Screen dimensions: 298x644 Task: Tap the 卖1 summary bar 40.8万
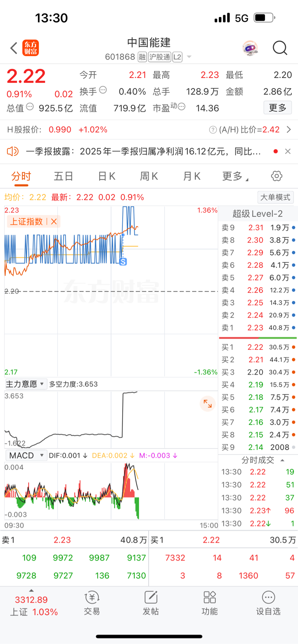pos(74,540)
